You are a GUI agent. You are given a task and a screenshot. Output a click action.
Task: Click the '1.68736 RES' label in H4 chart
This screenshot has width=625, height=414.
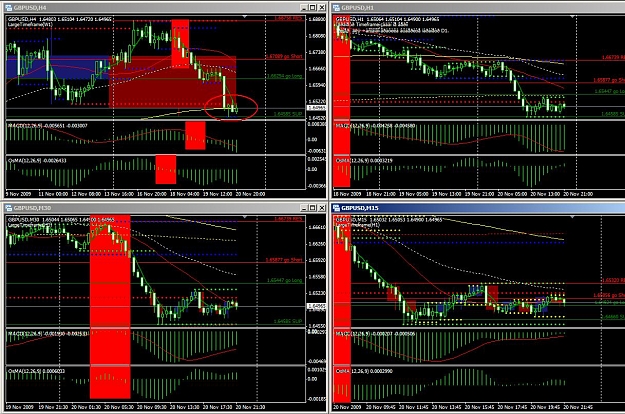click(x=288, y=19)
